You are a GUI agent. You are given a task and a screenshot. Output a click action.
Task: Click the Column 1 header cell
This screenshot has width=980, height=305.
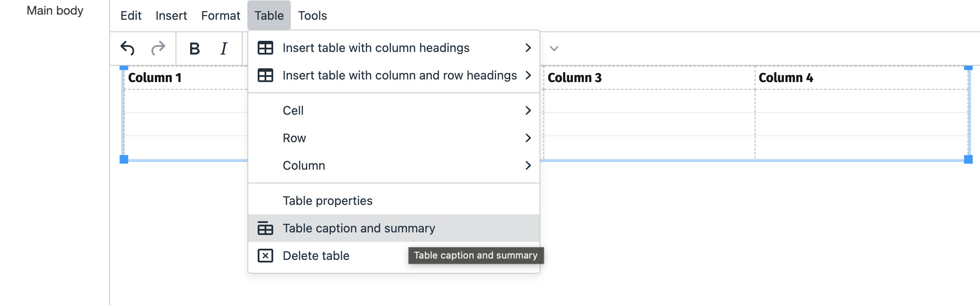(185, 78)
